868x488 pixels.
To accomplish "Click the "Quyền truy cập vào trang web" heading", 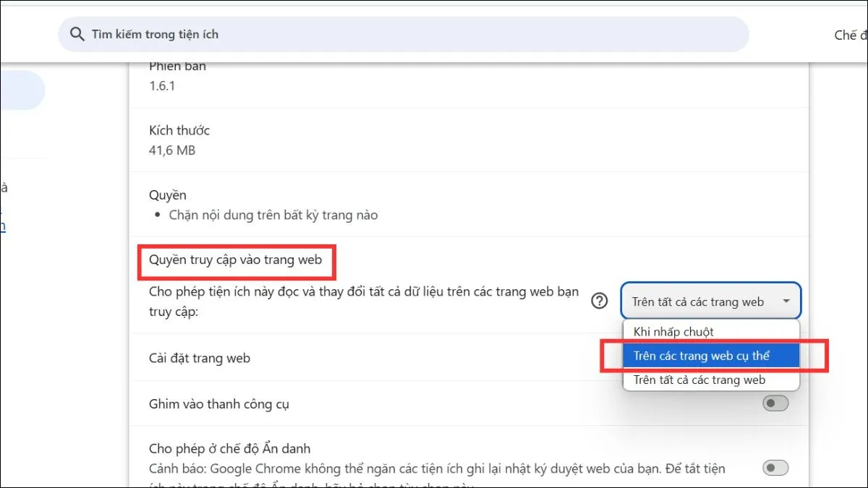I will tap(235, 260).
